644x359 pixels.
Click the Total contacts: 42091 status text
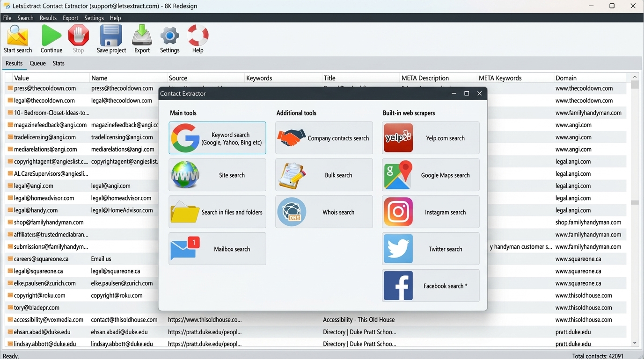598,356
